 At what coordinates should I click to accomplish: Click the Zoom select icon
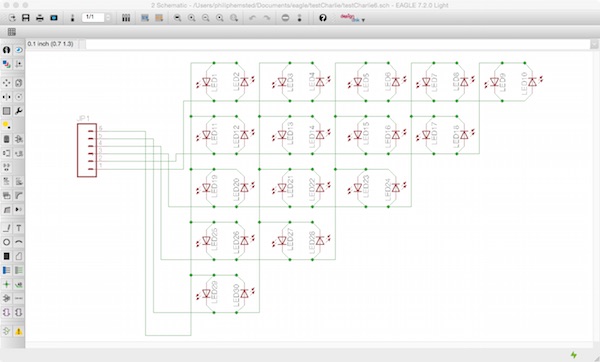pos(234,18)
